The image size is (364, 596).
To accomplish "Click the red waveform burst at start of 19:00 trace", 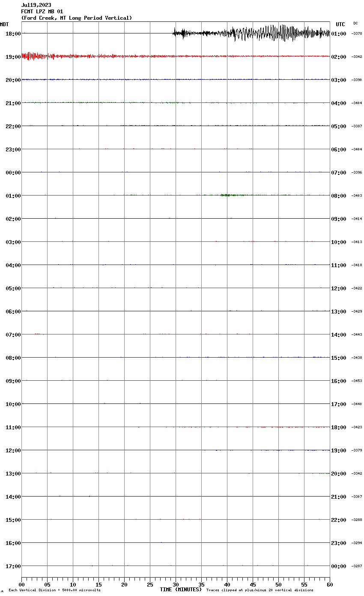I will (30, 56).
